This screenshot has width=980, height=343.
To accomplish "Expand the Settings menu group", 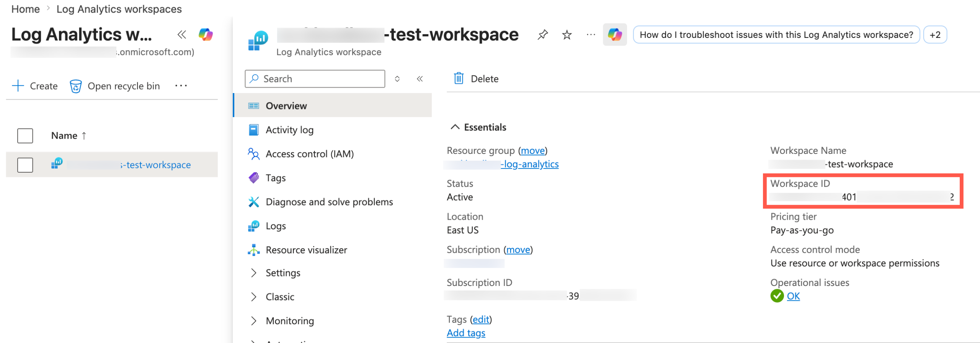I will pyautogui.click(x=253, y=273).
